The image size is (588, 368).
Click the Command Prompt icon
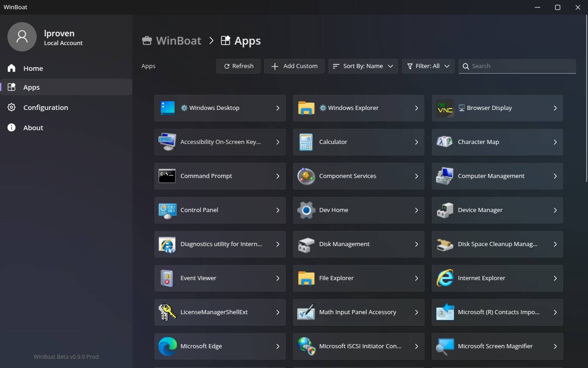coord(167,176)
